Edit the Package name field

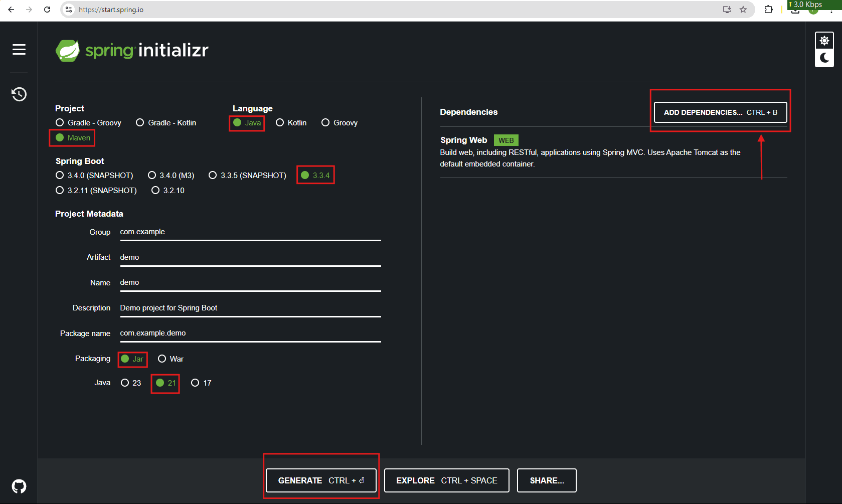click(250, 333)
